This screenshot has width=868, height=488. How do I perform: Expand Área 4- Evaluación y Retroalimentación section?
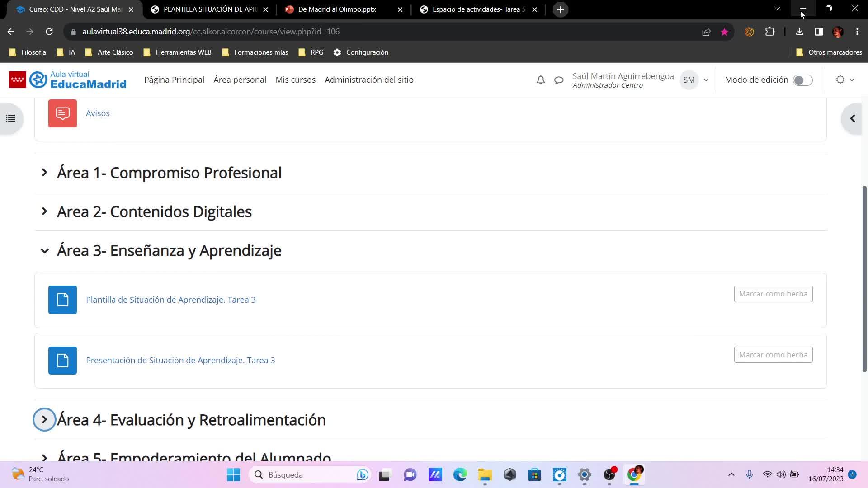44,420
